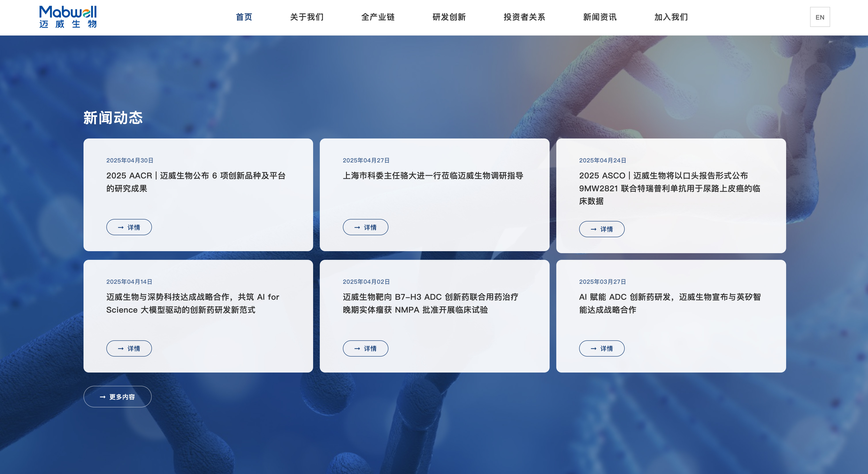Open the 投资者关系 menu

coord(524,17)
